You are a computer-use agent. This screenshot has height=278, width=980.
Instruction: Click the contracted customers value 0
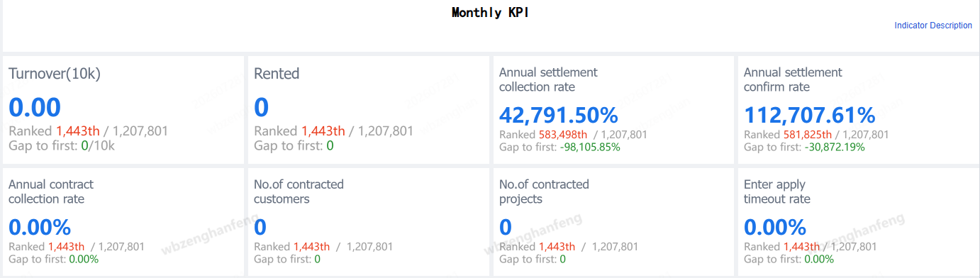pyautogui.click(x=260, y=227)
